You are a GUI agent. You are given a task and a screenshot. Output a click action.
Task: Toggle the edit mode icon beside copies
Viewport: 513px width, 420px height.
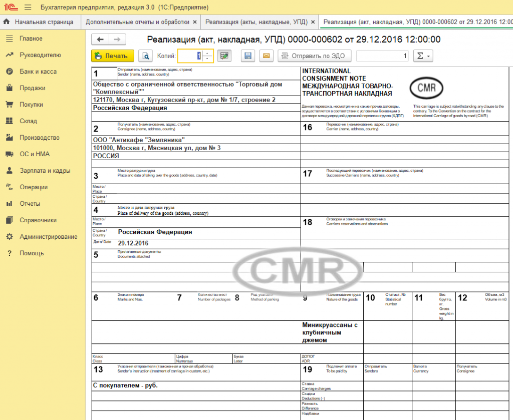(224, 56)
